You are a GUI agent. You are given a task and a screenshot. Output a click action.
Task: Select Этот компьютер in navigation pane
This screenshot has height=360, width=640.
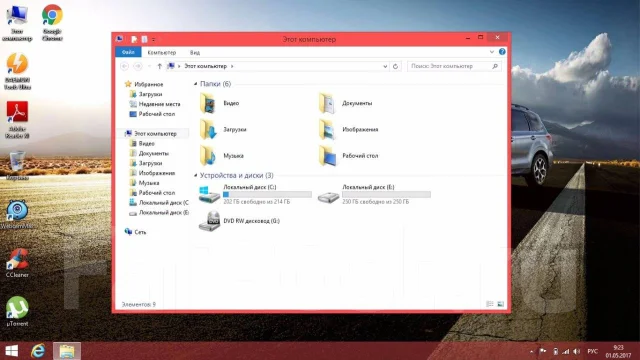[x=151, y=133]
